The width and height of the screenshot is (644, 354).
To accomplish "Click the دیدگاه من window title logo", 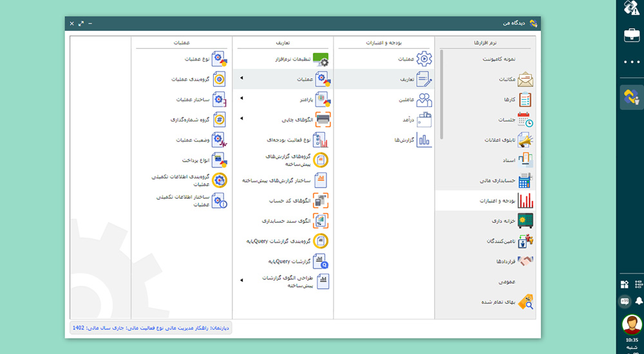I will 533,23.
